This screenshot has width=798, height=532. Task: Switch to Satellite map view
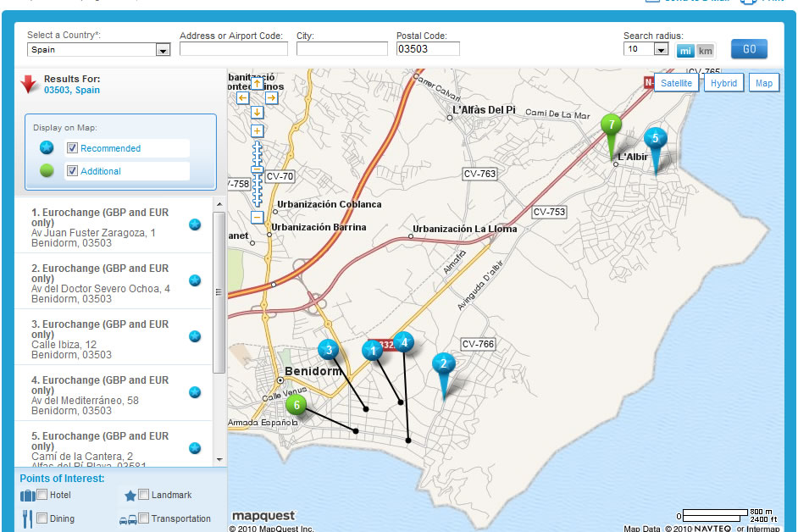[676, 83]
